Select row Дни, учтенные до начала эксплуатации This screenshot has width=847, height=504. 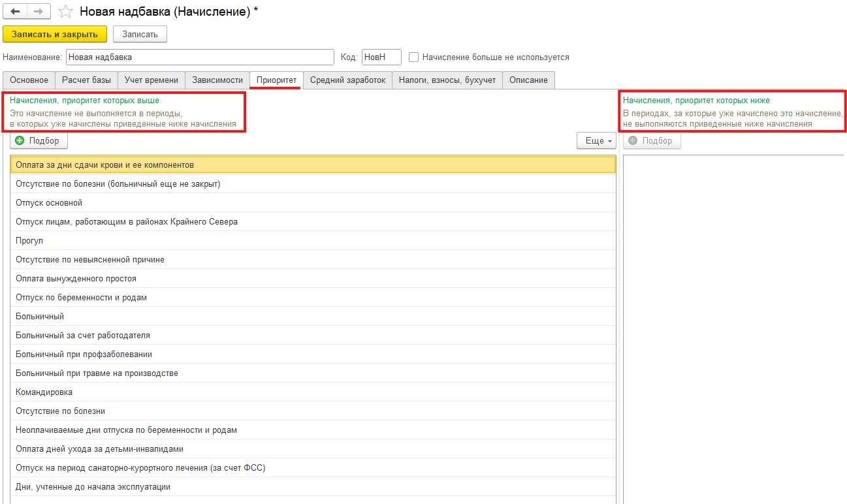tap(313, 486)
